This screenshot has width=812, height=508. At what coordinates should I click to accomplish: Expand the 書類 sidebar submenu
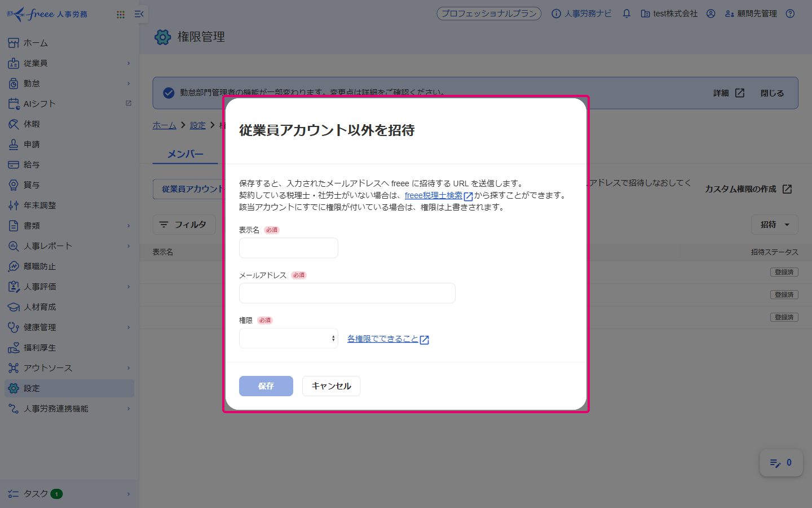129,226
